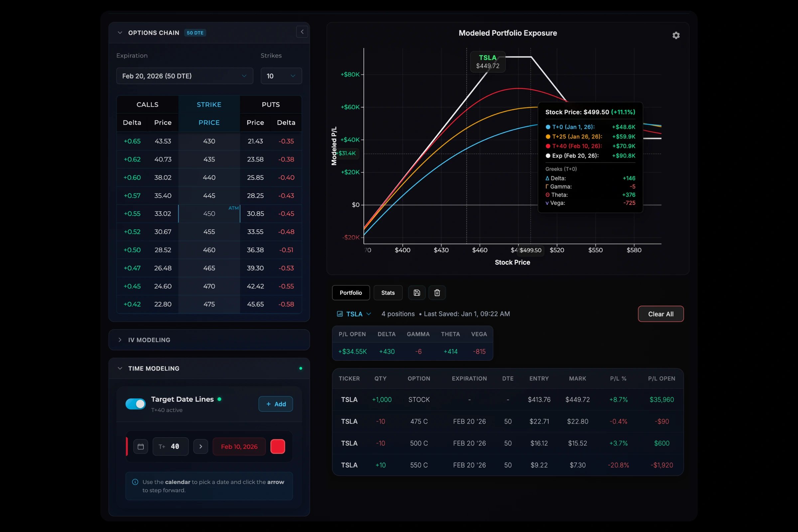The image size is (798, 532).
Task: Step forward a day with the arrow icon
Action: [200, 447]
